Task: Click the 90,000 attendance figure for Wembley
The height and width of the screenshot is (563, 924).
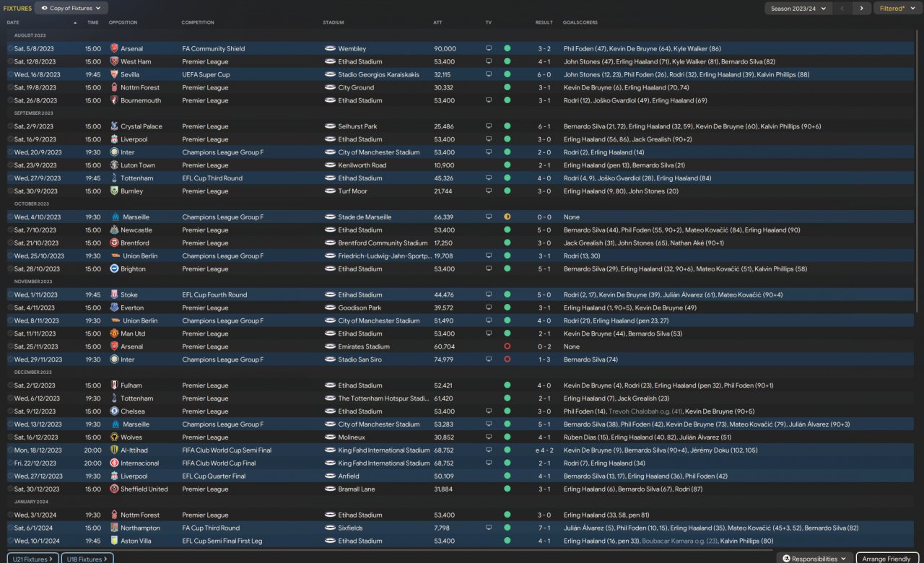Action: click(x=445, y=48)
